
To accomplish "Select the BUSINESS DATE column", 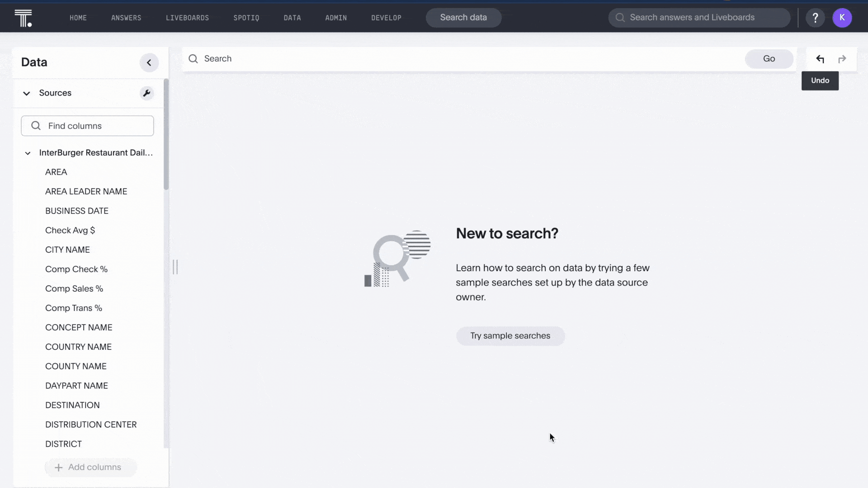I will [77, 211].
